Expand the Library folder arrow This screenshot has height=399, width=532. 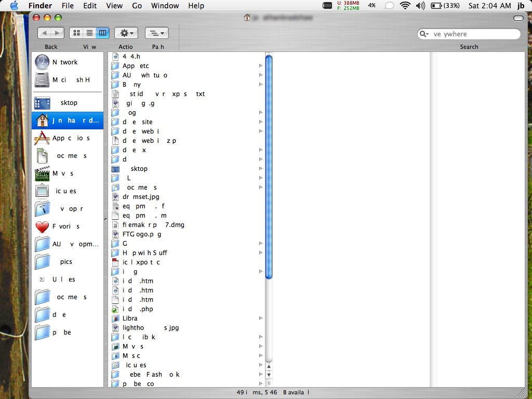(261, 318)
